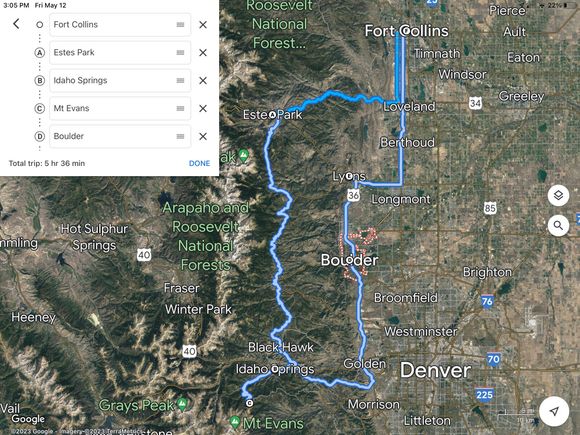Grab the reorder handle for Idaho Springs

pyautogui.click(x=180, y=80)
